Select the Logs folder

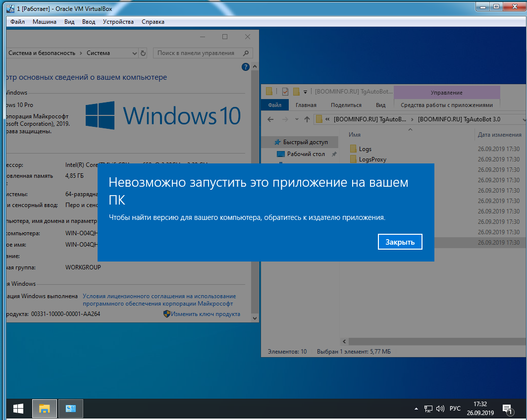365,149
